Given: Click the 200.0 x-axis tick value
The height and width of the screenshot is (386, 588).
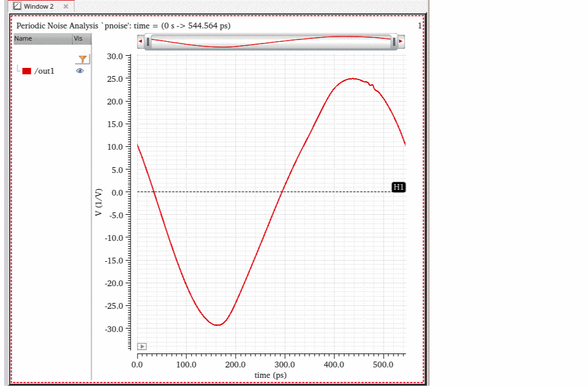Looking at the screenshot, I should tap(236, 365).
